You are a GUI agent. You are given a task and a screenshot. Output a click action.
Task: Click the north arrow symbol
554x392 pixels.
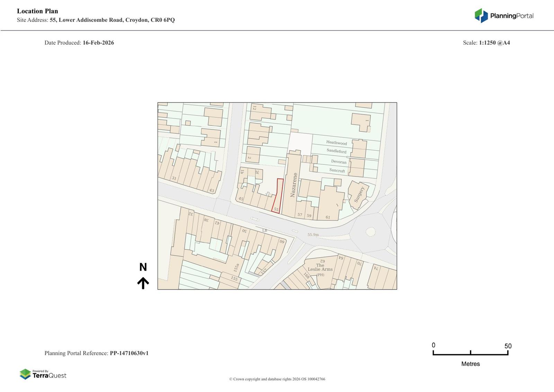tap(143, 283)
